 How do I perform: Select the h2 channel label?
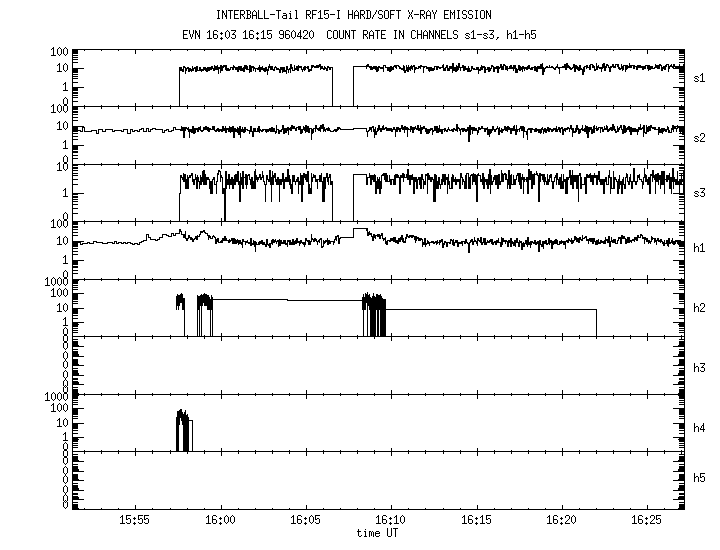tap(699, 308)
